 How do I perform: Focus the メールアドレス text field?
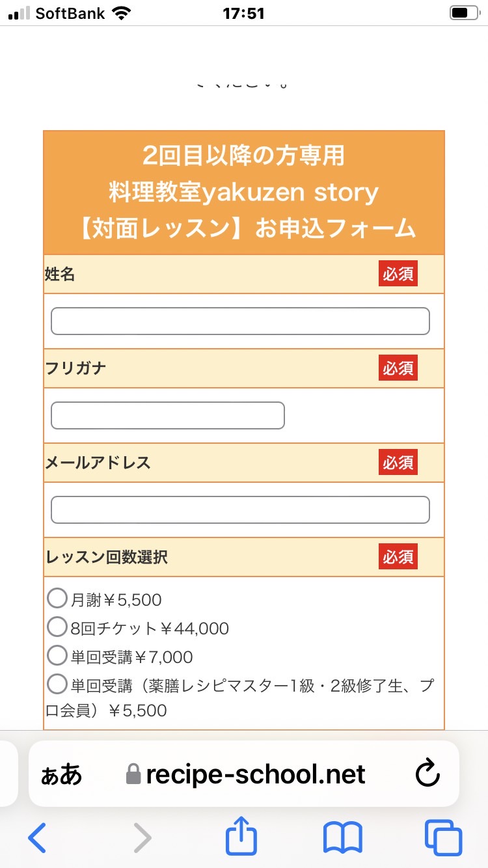(x=240, y=509)
